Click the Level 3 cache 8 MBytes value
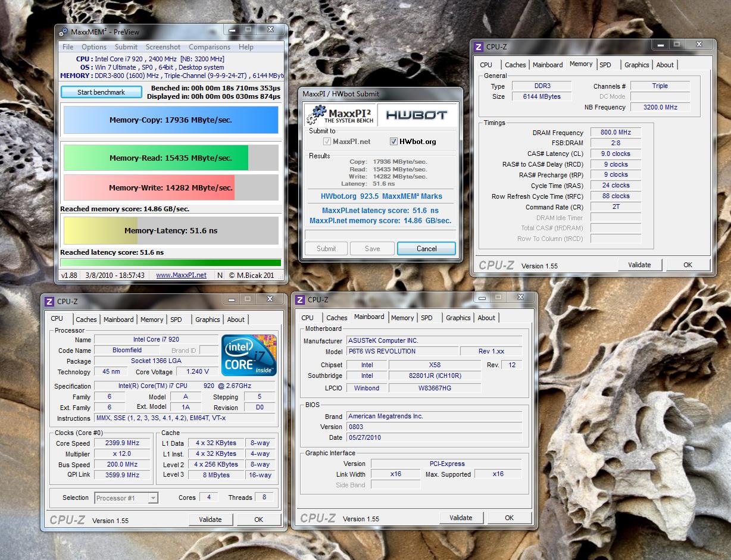The height and width of the screenshot is (560, 731). [x=215, y=475]
